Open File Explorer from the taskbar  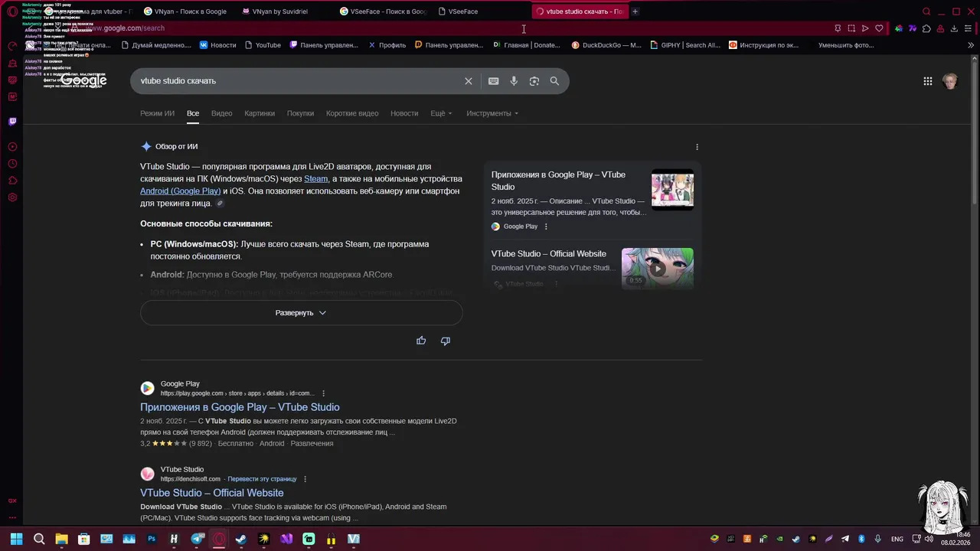pyautogui.click(x=61, y=539)
